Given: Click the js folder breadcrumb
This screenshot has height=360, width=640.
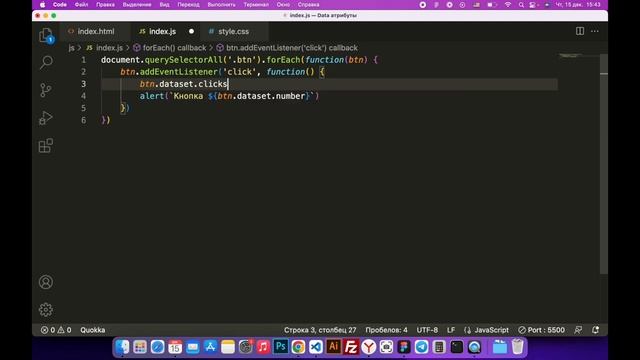Looking at the screenshot, I should (x=71, y=48).
